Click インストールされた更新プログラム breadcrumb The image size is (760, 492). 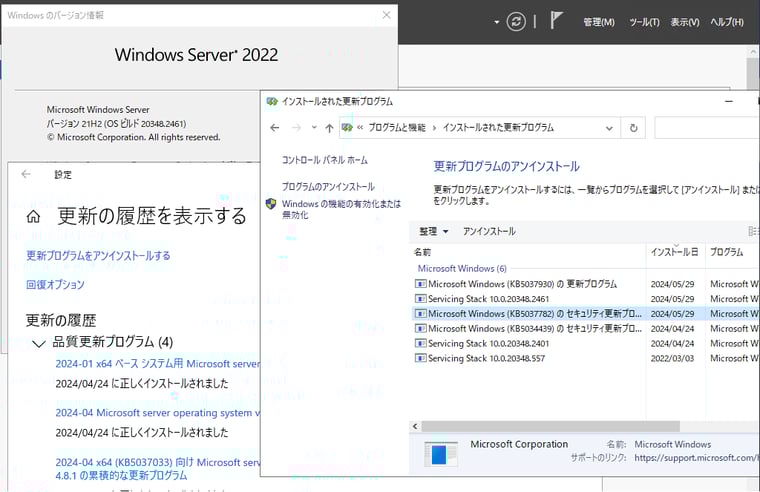[498, 127]
